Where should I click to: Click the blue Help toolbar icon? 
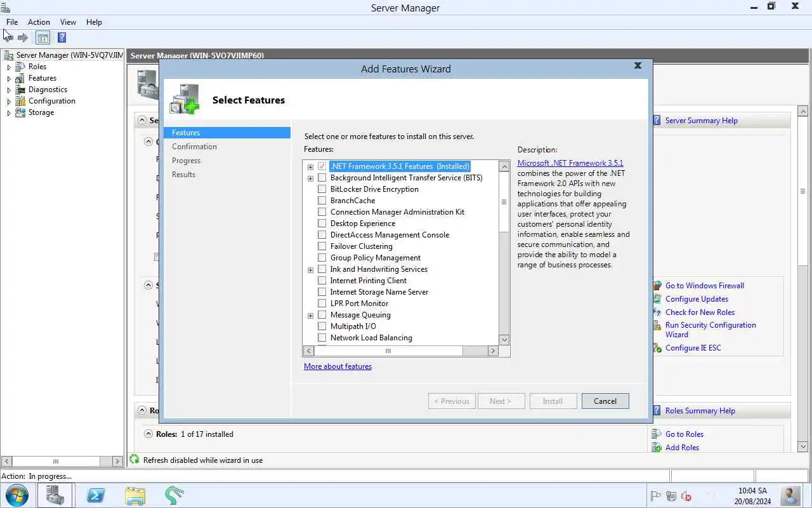click(x=62, y=37)
